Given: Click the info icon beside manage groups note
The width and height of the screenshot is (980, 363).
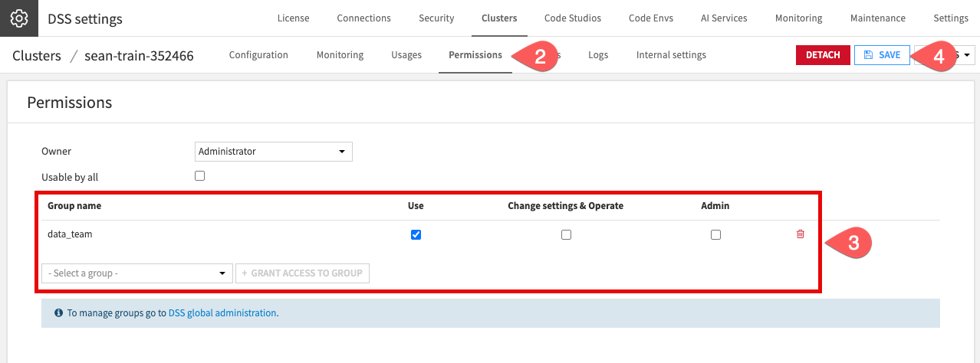Looking at the screenshot, I should click(x=59, y=312).
